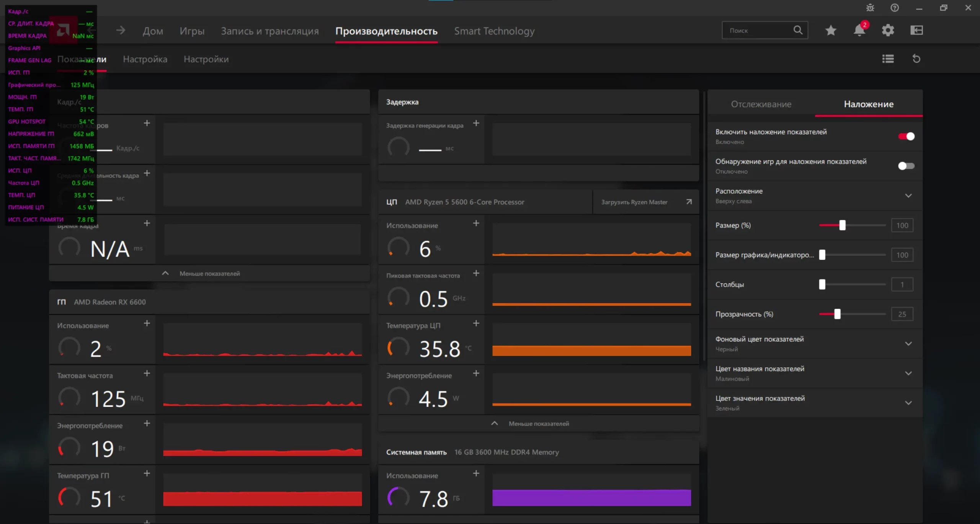Open the settings gear icon
Image resolution: width=980 pixels, height=524 pixels.
[888, 30]
